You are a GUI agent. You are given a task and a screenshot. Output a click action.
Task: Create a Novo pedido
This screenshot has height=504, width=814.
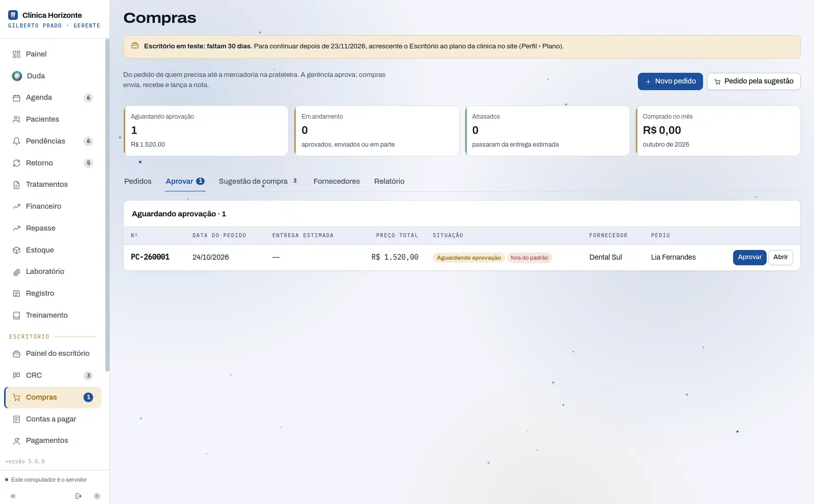click(670, 81)
